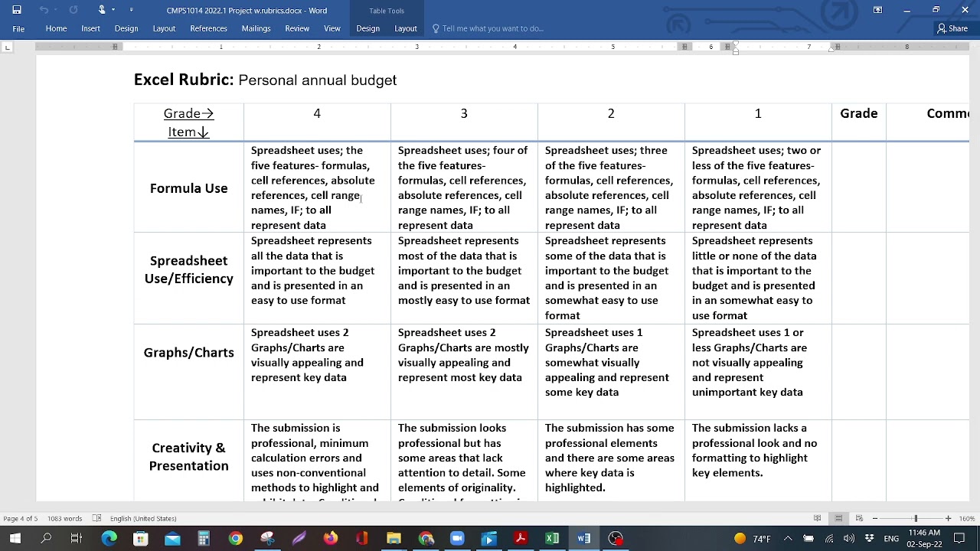
Task: Open Windows Start menu
Action: pos(15,538)
